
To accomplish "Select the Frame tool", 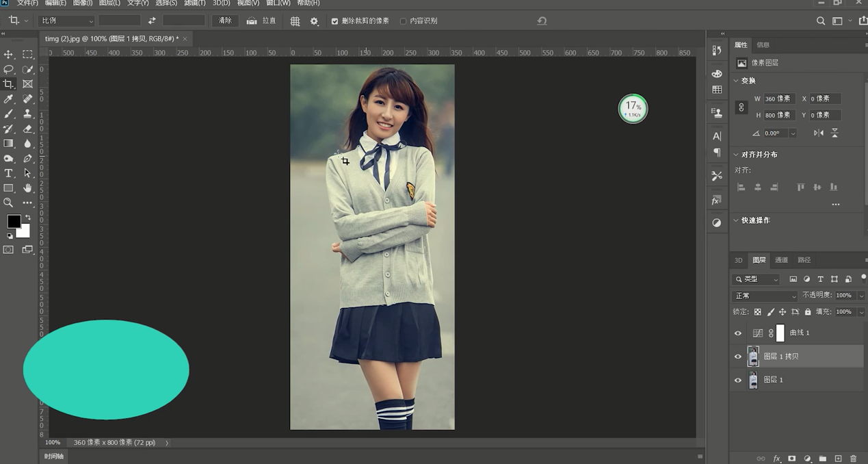I will coord(27,84).
